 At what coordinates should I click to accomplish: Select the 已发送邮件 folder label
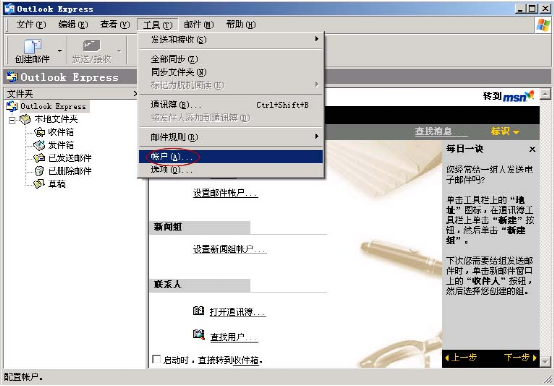tap(70, 158)
